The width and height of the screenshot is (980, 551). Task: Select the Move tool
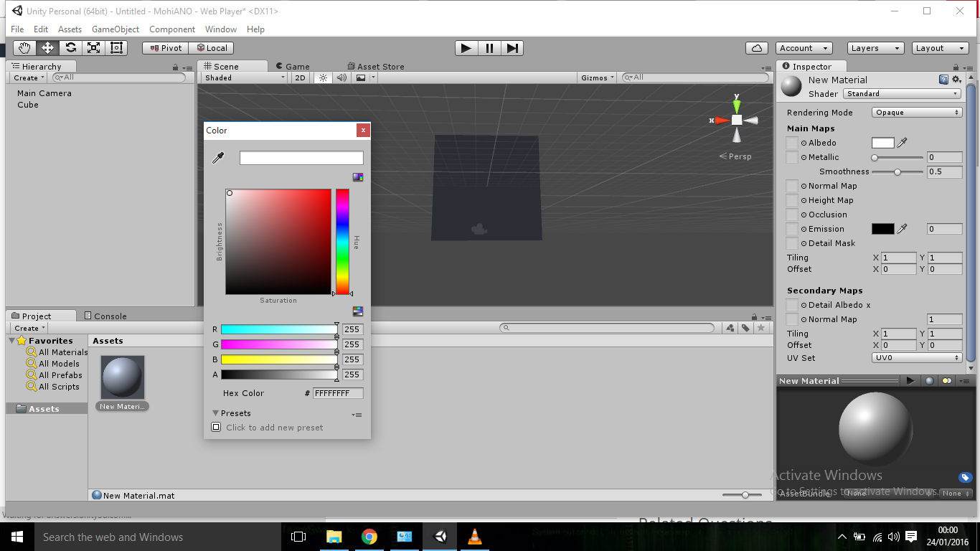point(47,48)
